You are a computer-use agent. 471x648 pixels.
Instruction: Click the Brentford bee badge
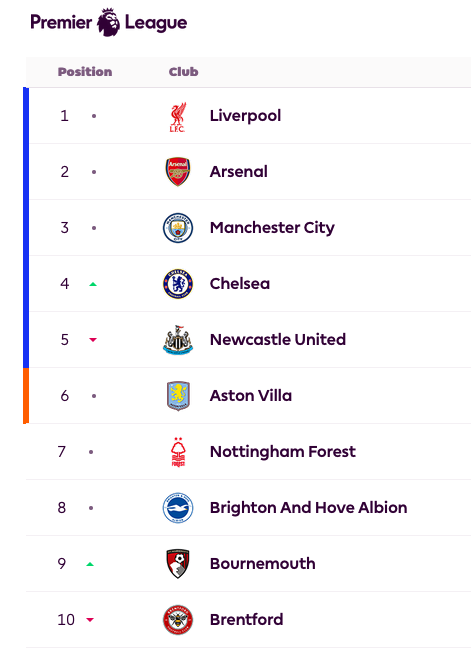tap(178, 620)
